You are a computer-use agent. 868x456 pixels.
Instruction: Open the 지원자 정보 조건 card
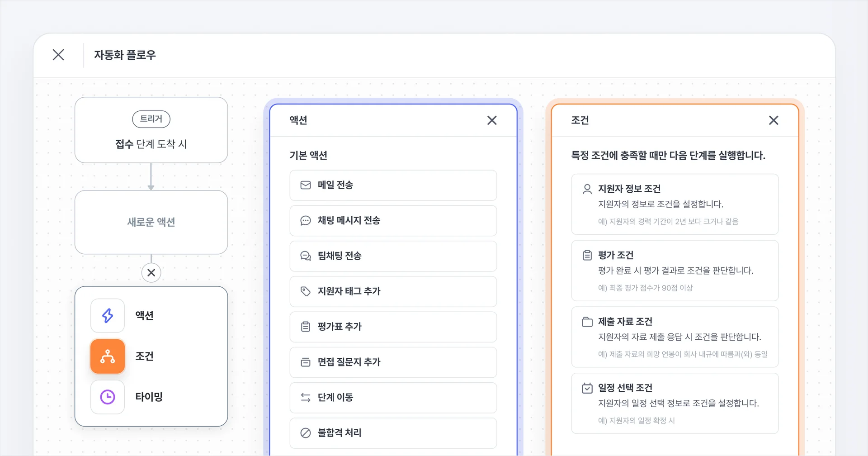point(675,204)
